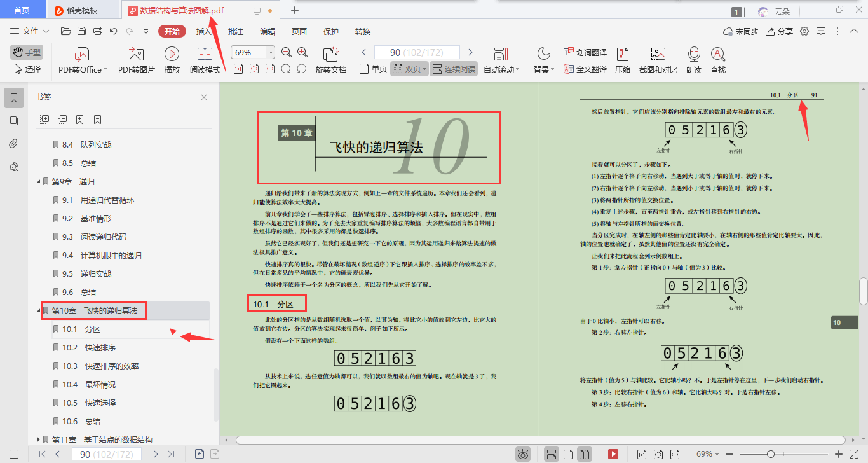Viewport: 868px width, 463px height.
Task: Open the thumbnails panel sidebar icon
Action: pos(13,121)
